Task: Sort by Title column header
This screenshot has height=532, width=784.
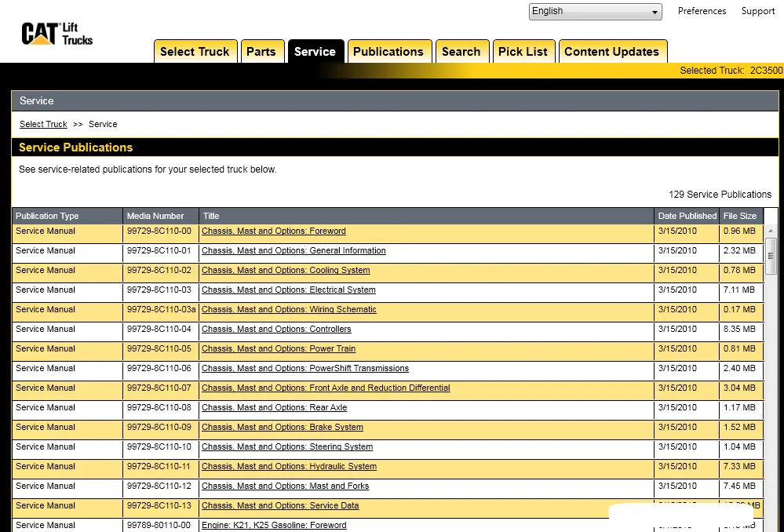Action: click(x=426, y=216)
